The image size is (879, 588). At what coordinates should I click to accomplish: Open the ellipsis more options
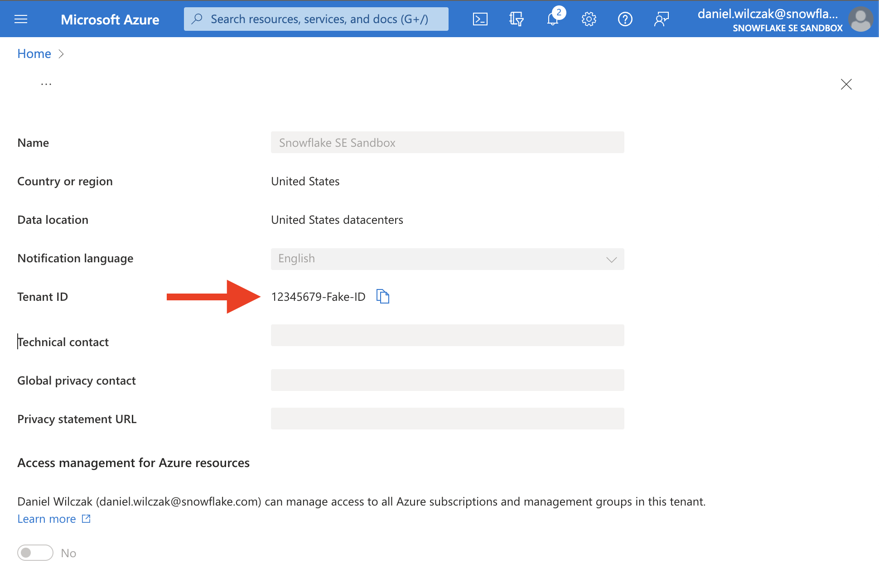pyautogui.click(x=46, y=84)
